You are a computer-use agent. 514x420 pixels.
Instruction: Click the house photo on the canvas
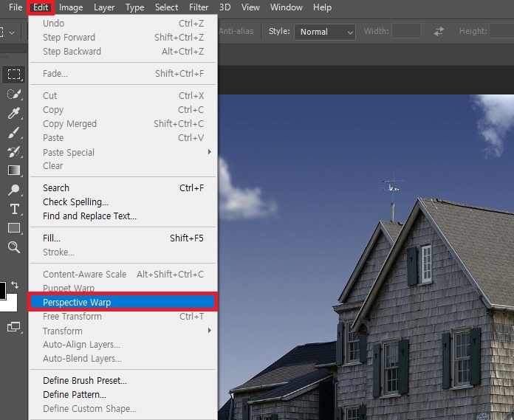coord(366,257)
